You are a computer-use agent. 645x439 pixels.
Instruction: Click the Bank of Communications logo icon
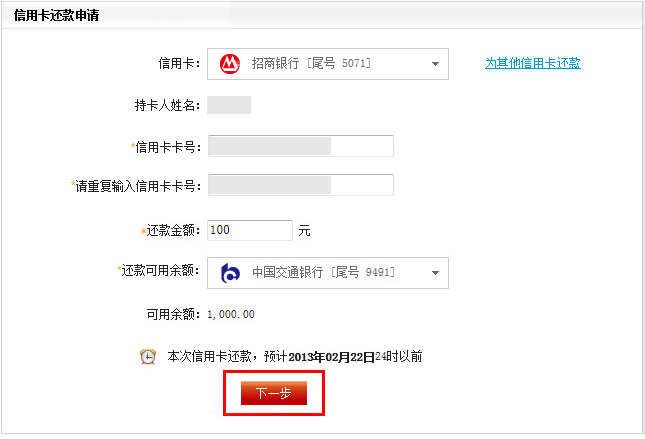tap(230, 273)
